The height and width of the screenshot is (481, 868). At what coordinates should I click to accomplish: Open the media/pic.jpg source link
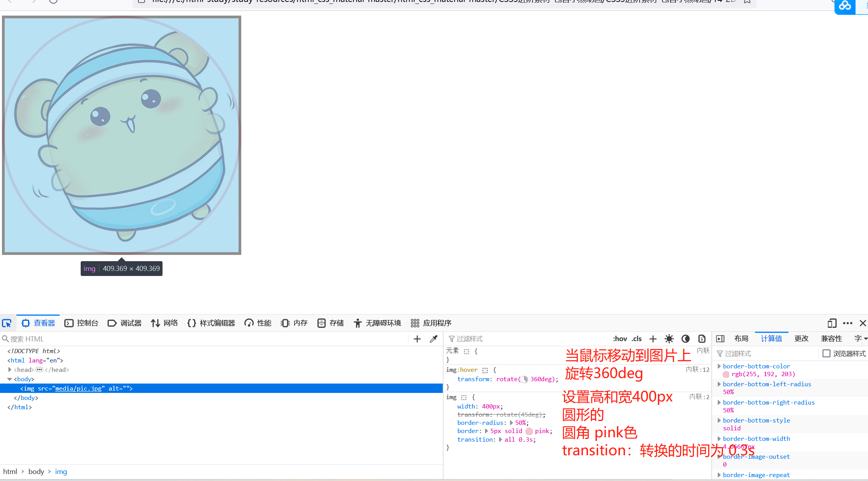click(x=78, y=388)
